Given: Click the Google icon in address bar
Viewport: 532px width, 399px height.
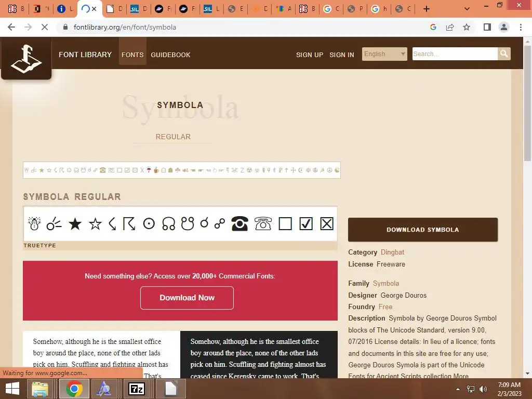Looking at the screenshot, I should (433, 27).
